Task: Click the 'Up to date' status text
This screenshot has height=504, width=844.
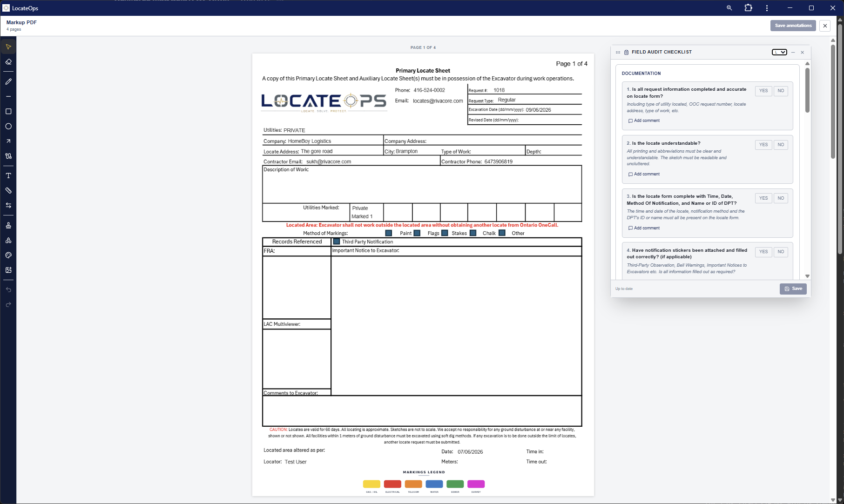Action: (x=624, y=289)
